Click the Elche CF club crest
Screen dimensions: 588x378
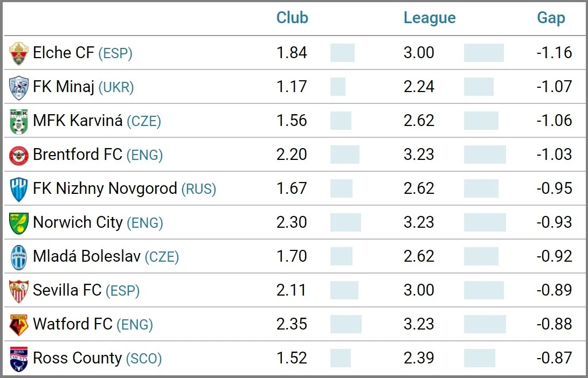pyautogui.click(x=19, y=53)
